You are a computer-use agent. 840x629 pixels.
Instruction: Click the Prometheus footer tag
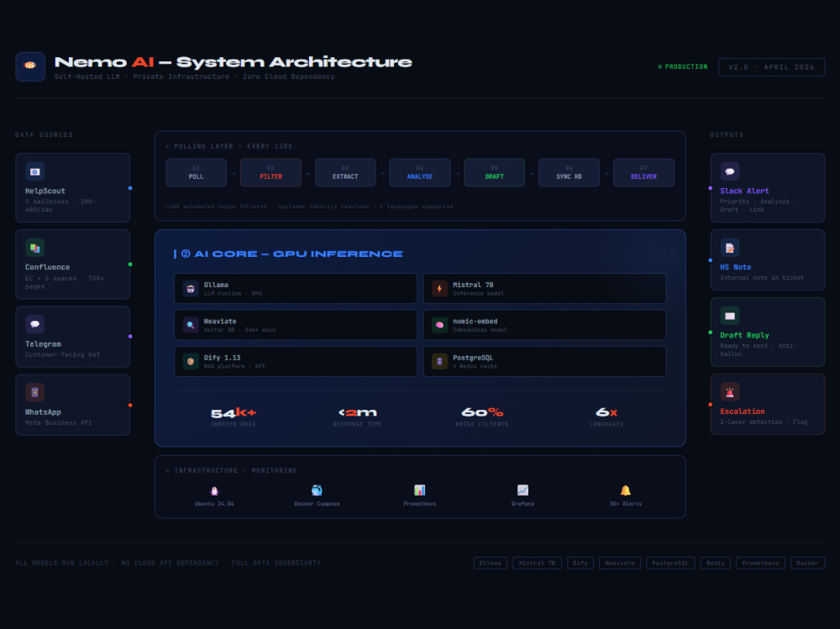click(761, 563)
